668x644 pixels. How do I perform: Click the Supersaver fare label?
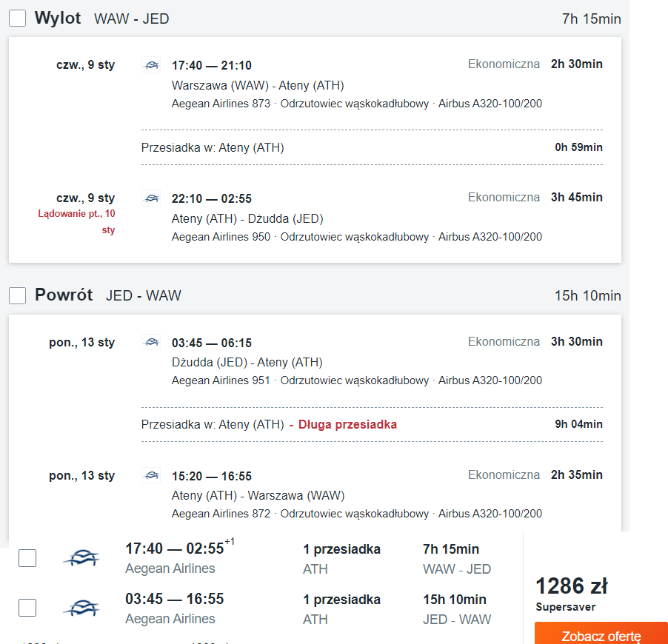click(x=565, y=607)
